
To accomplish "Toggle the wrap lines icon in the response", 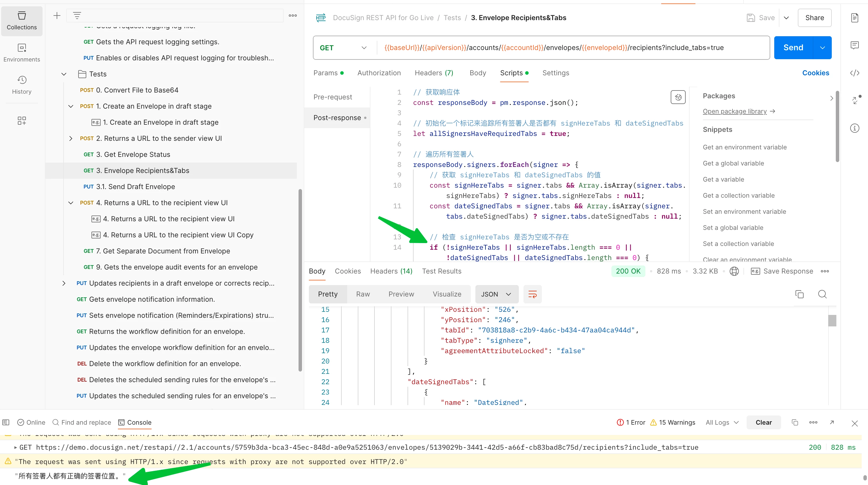I will coord(532,295).
